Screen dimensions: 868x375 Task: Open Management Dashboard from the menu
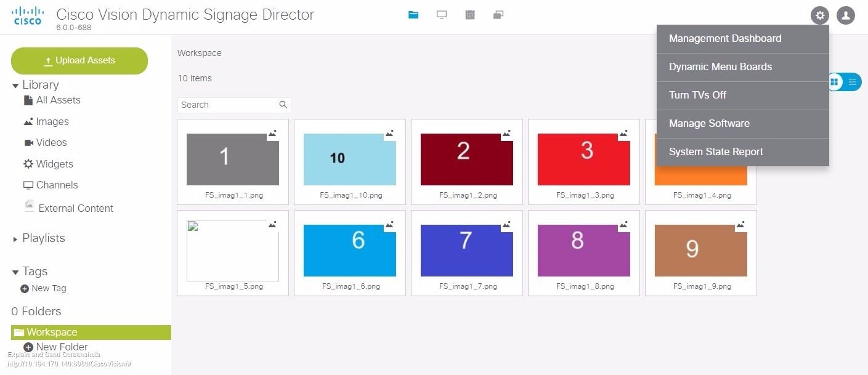(743, 39)
